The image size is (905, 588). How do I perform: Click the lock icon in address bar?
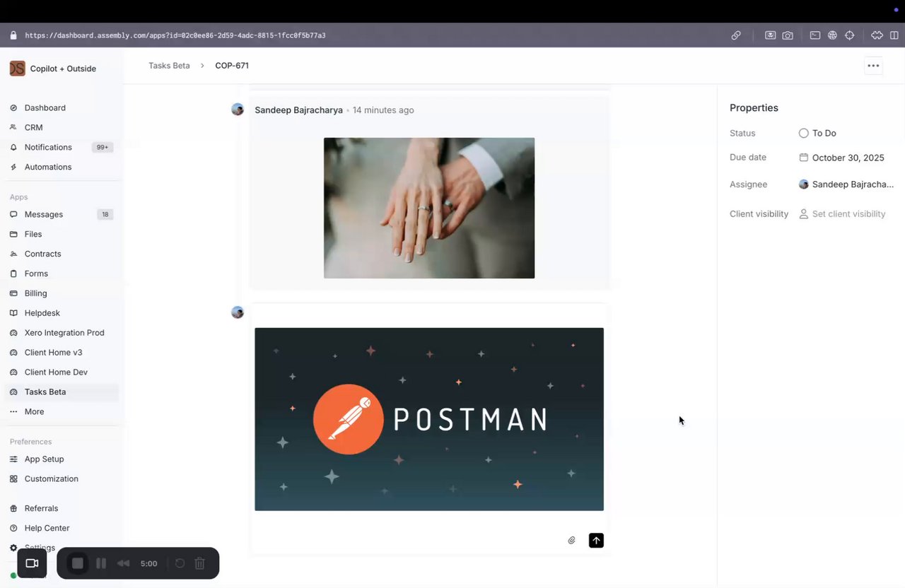13,35
